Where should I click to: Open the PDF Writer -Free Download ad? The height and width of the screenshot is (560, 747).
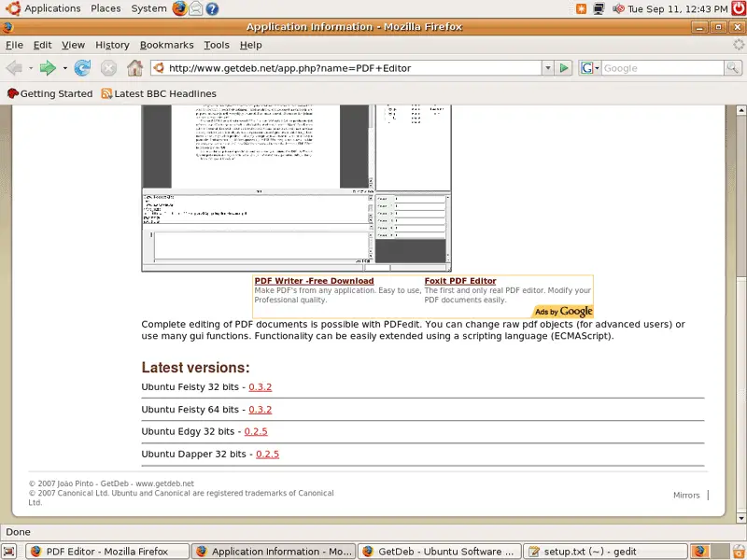pos(314,281)
